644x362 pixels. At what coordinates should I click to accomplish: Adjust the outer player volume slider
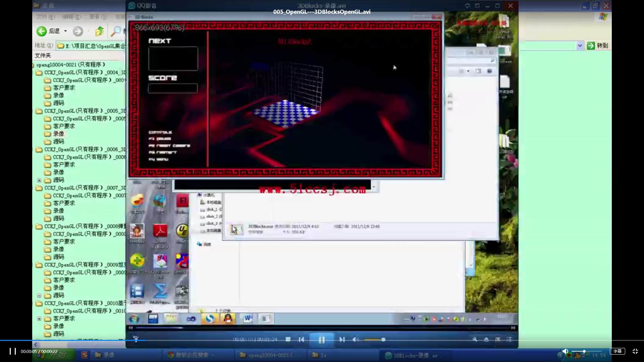[x=586, y=351]
